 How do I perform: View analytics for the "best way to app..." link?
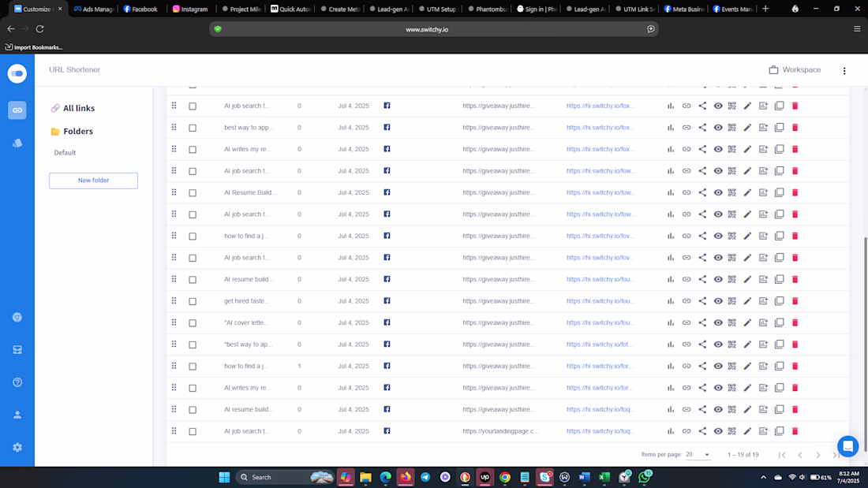point(671,127)
